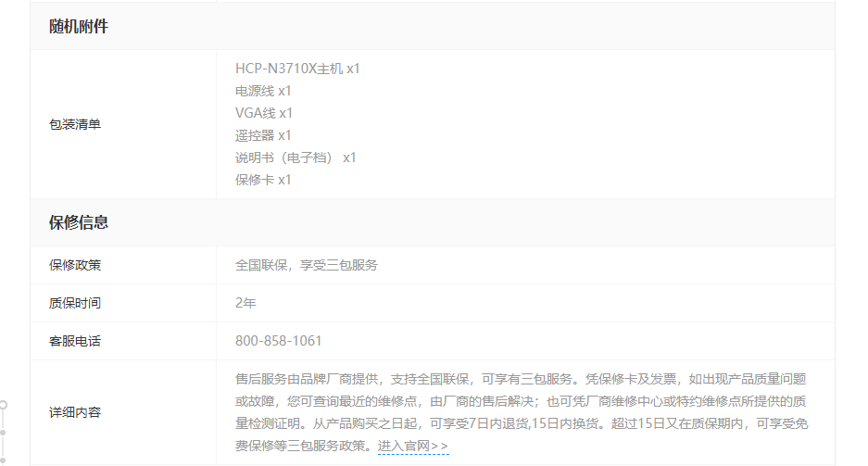Click the 保修信息 section header
Image resolution: width=868 pixels, height=466 pixels.
tap(79, 222)
